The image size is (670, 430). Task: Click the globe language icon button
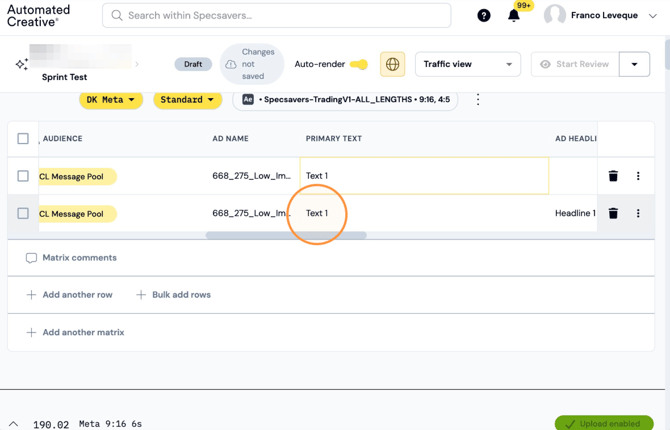(392, 64)
